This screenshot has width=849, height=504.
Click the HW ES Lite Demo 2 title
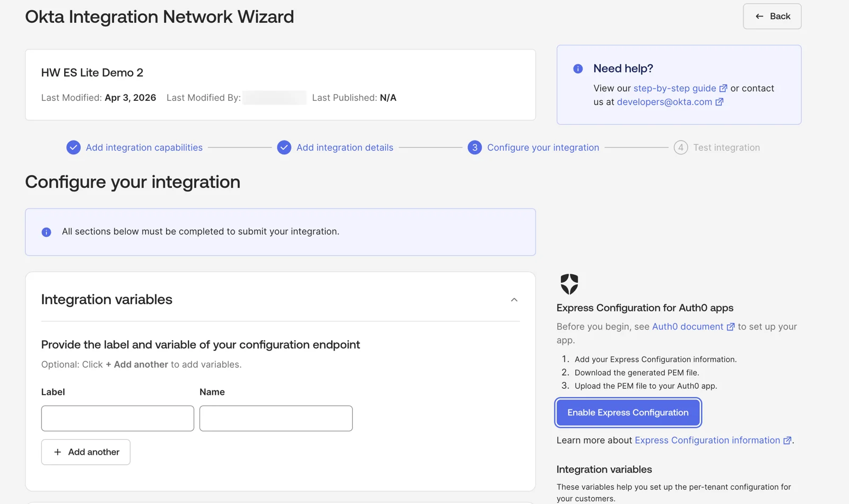[92, 73]
